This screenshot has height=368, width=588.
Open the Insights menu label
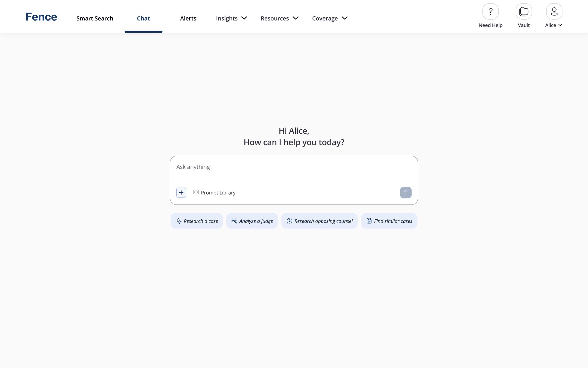pyautogui.click(x=227, y=18)
